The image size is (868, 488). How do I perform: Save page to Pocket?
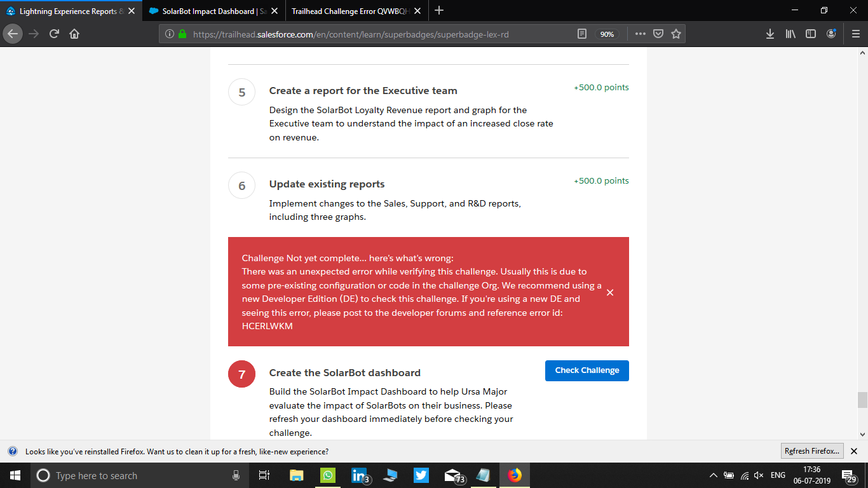point(658,34)
